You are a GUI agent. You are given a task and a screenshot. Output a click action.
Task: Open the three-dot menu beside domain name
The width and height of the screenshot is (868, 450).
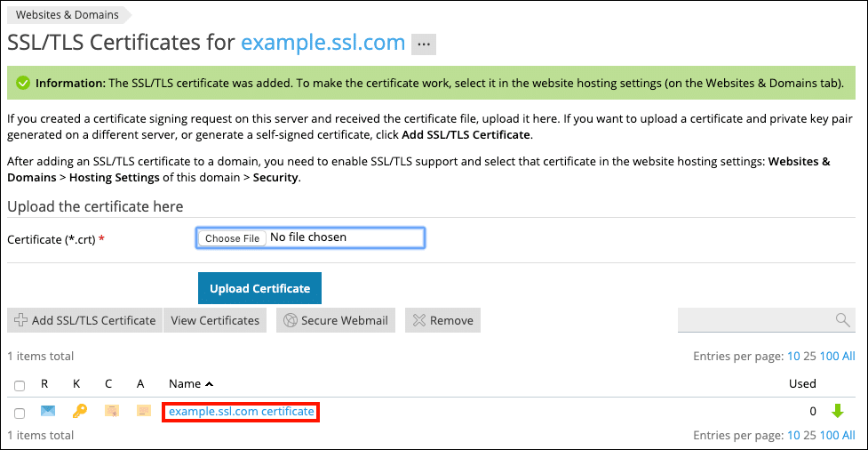[x=424, y=44]
